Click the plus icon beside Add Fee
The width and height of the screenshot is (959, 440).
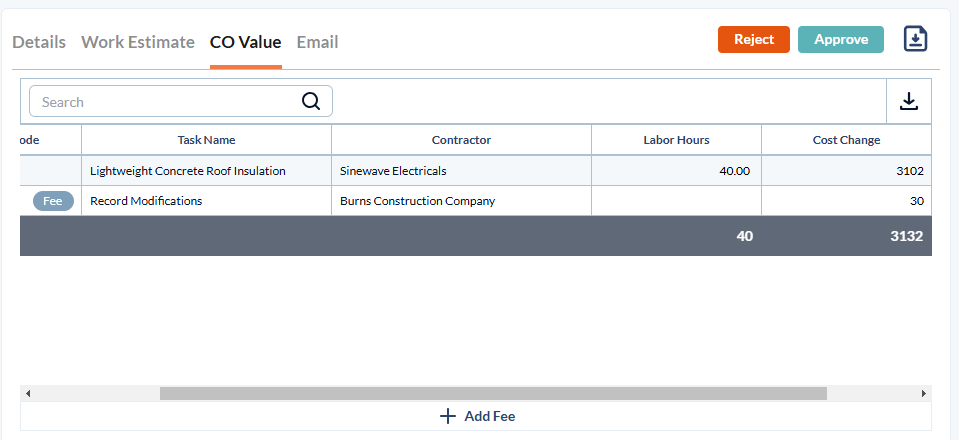[448, 416]
